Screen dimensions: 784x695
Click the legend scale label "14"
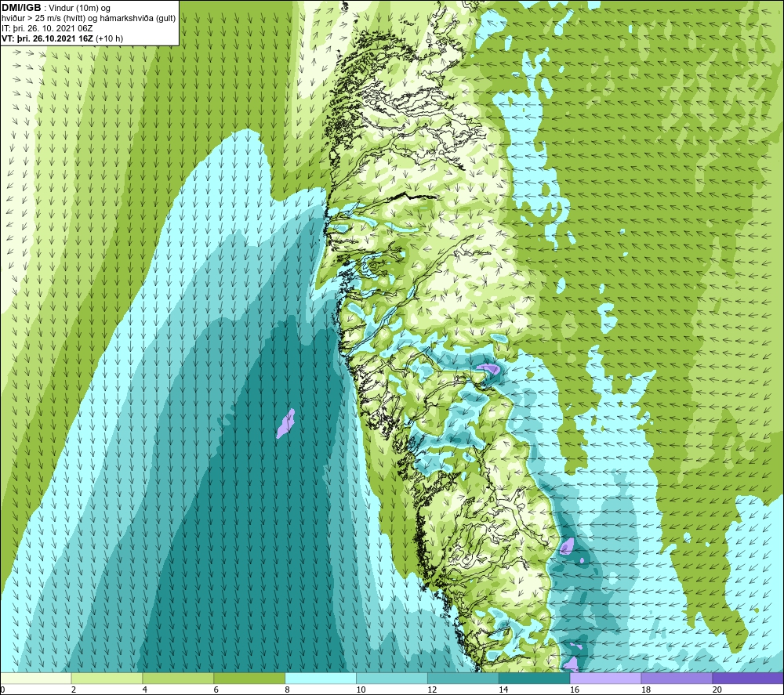[x=503, y=690]
